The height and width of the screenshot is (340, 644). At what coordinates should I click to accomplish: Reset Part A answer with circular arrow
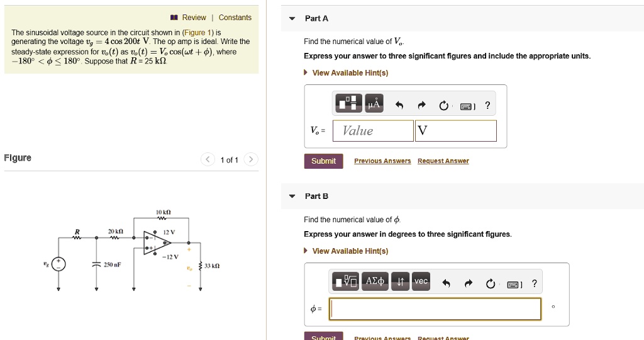pyautogui.click(x=443, y=106)
